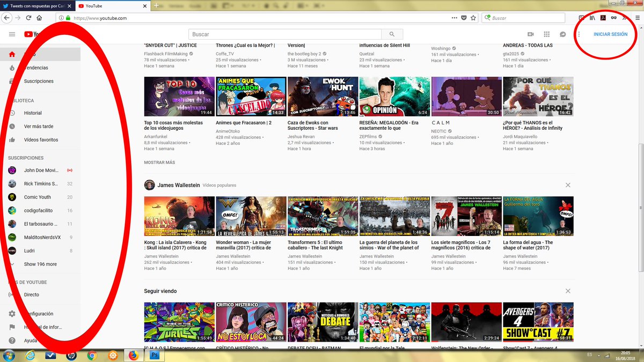644x362 pixels.
Task: Click MOSTRAR MÁS to expand recommendations
Action: coord(159,162)
